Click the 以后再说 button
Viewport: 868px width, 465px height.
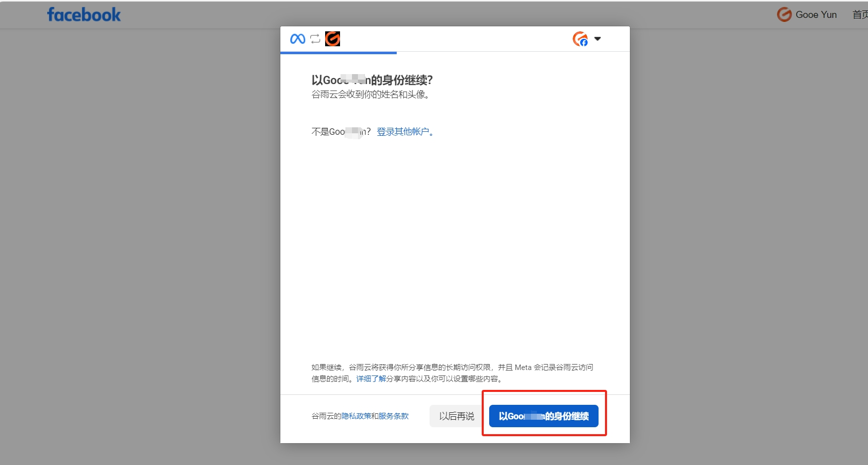click(x=455, y=416)
